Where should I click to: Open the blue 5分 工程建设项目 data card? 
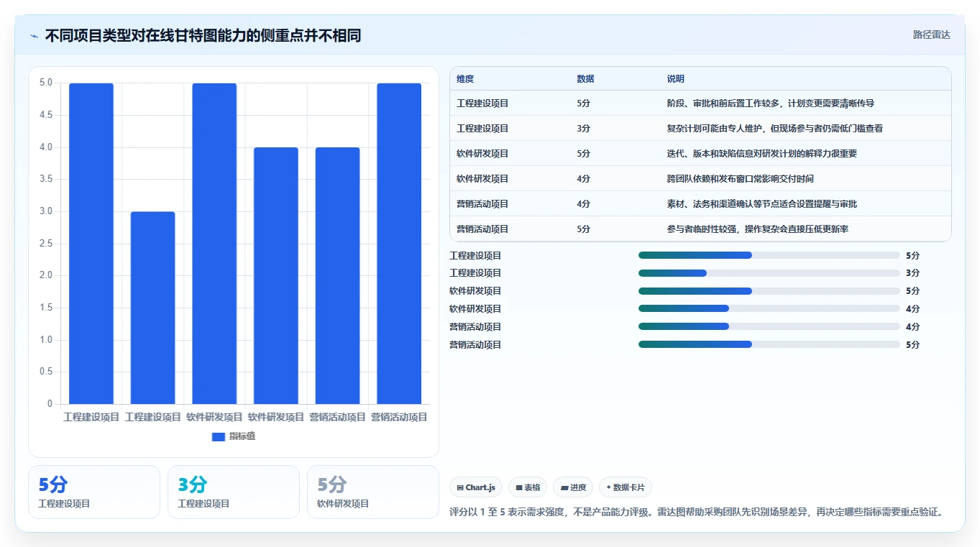point(94,492)
